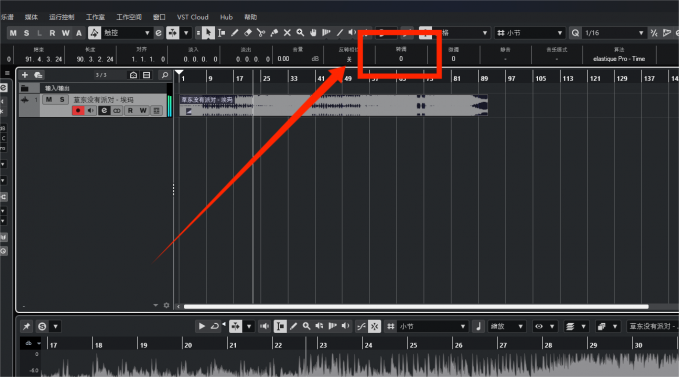Open the Hub menu
Image resolution: width=679 pixels, height=377 pixels.
(x=226, y=17)
